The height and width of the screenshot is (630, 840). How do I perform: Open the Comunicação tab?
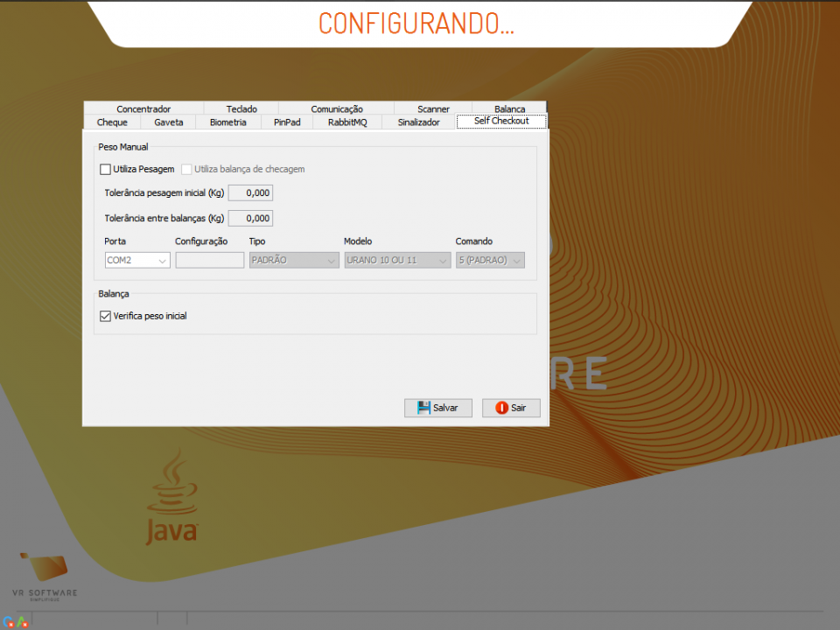(336, 108)
